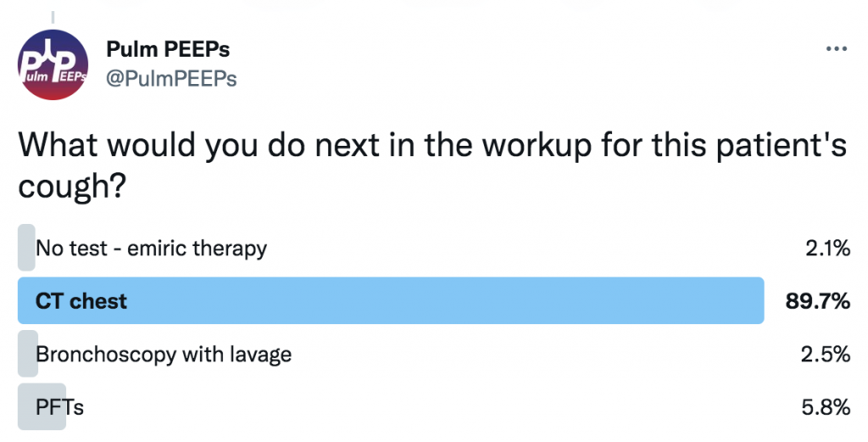Screen dimensions: 868x442
Task: Click the gray bar beside No test option
Action: tap(26, 248)
